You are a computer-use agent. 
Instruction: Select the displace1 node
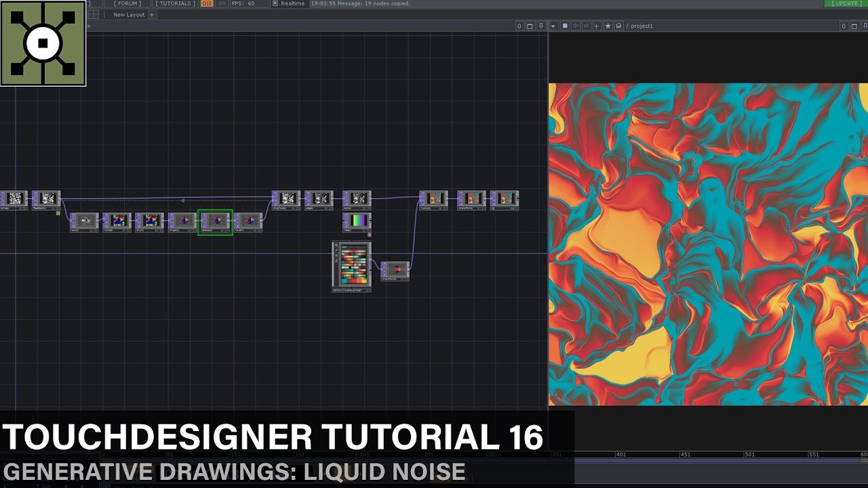(x=286, y=199)
